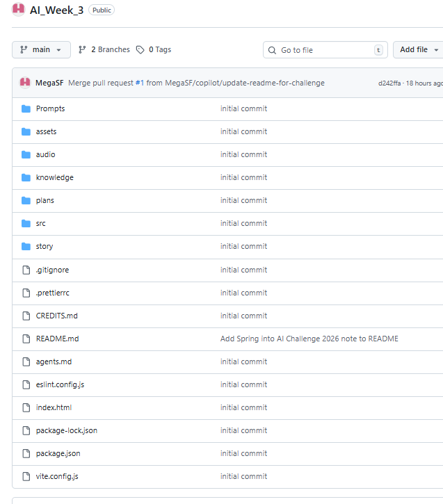Open the MegaSF author link in commit bar
443x504 pixels.
point(49,83)
